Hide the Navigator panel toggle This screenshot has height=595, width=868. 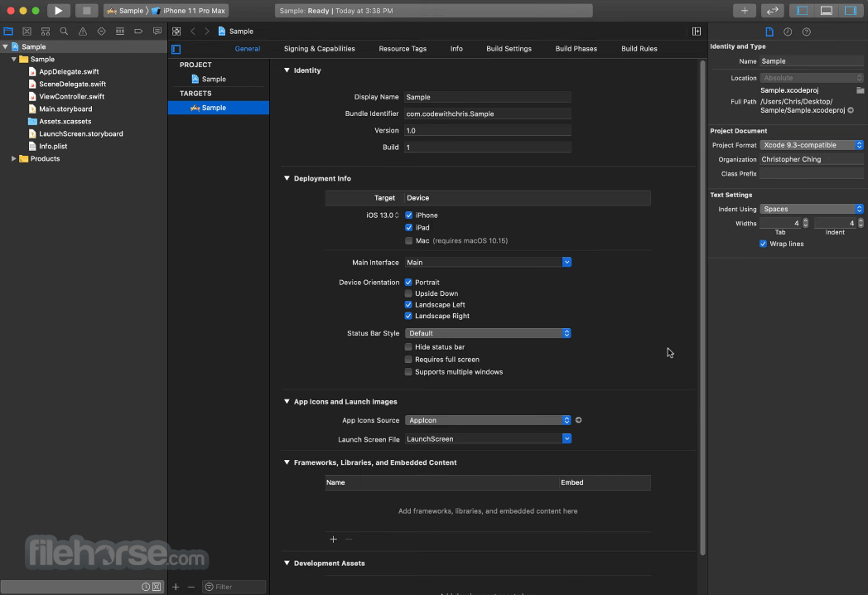click(x=802, y=11)
